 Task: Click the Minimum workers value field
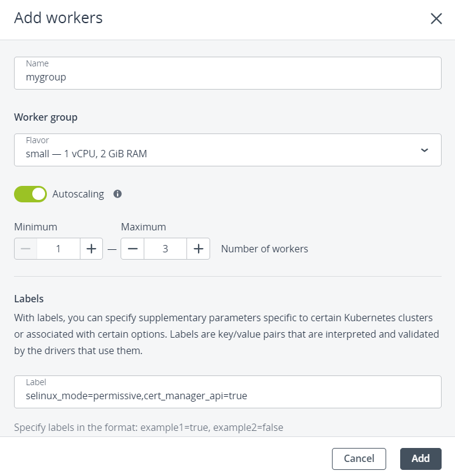(58, 249)
